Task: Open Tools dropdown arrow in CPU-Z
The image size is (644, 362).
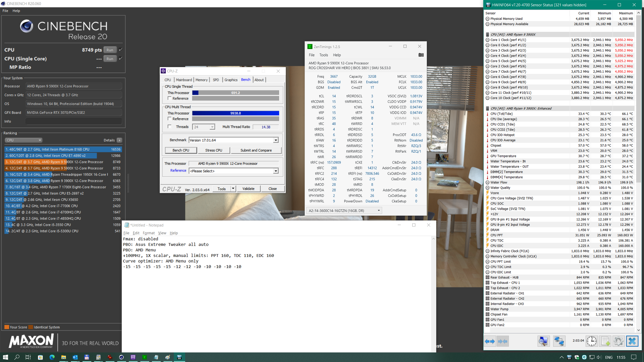Action: [233, 189]
